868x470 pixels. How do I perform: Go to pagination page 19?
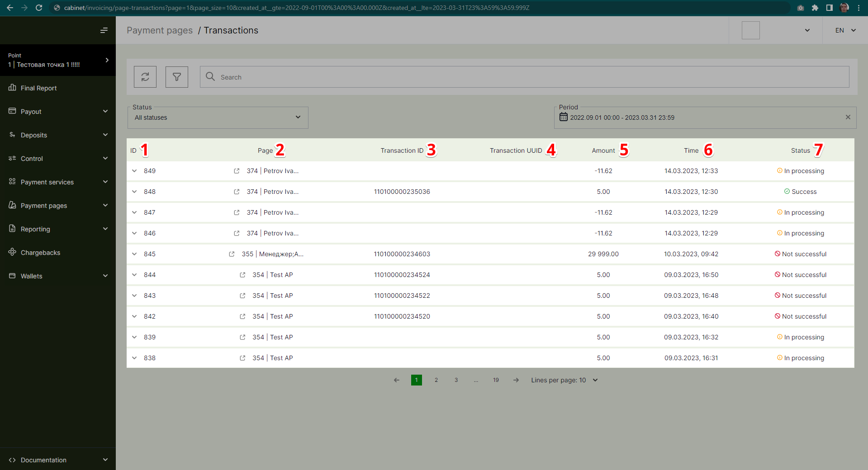tap(496, 380)
